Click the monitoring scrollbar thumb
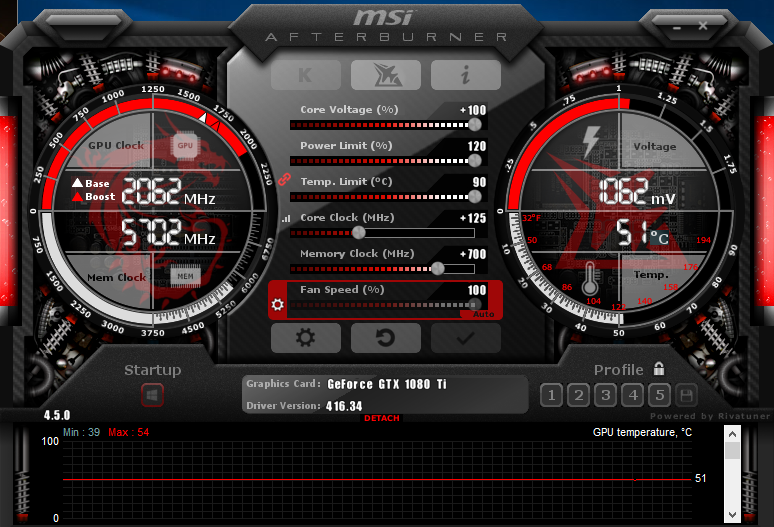 [x=732, y=450]
